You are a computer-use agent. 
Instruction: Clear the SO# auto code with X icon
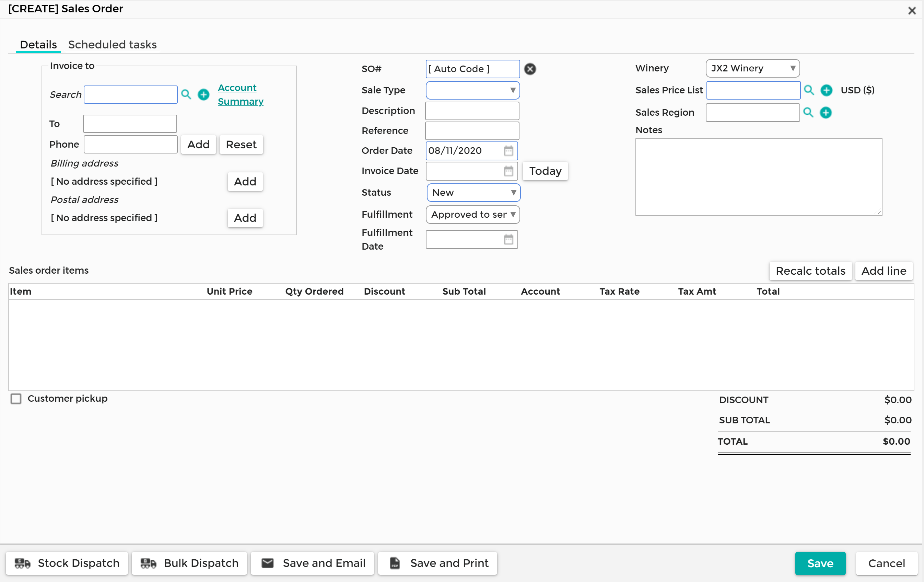pos(530,69)
